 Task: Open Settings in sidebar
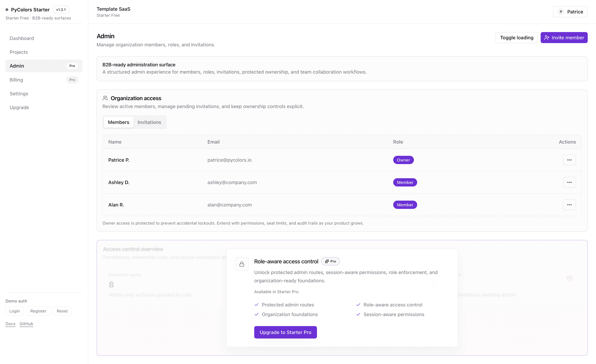[44, 94]
